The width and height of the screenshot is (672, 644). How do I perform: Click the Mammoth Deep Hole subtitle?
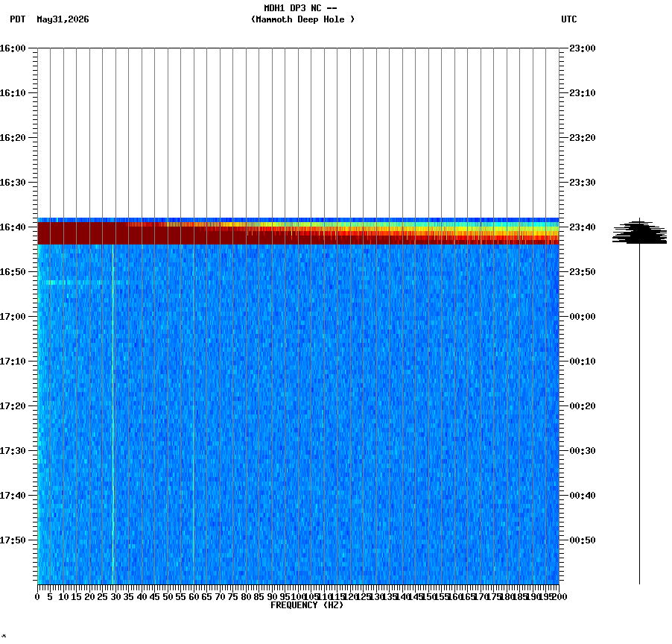click(302, 19)
